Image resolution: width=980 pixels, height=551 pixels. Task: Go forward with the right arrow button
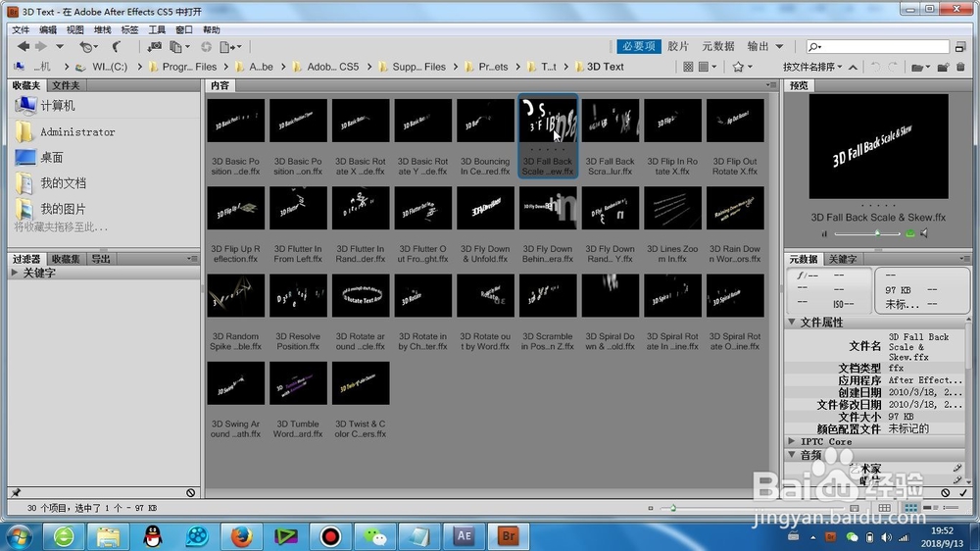(x=40, y=46)
